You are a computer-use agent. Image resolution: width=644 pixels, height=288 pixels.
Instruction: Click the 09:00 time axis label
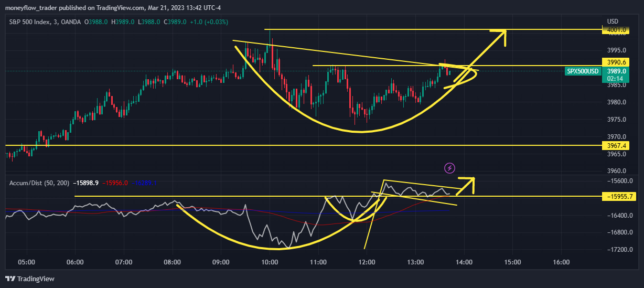pyautogui.click(x=221, y=261)
